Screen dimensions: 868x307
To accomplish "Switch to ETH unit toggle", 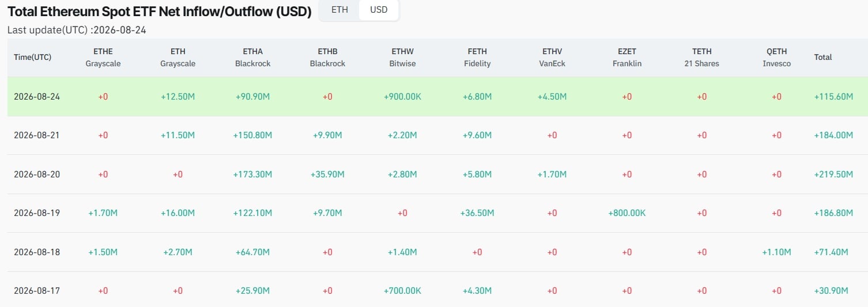I will click(339, 10).
